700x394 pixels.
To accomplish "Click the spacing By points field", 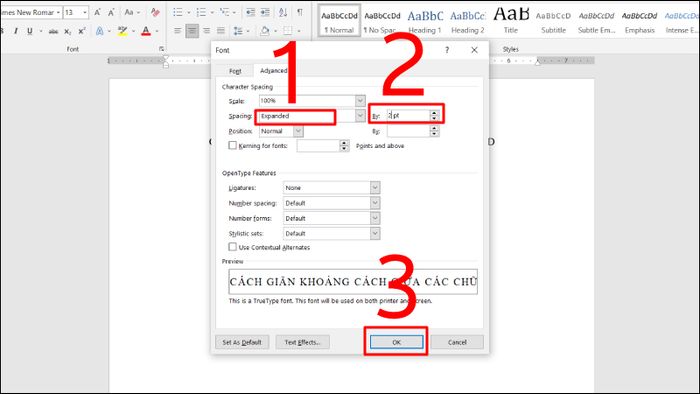I will 408,116.
